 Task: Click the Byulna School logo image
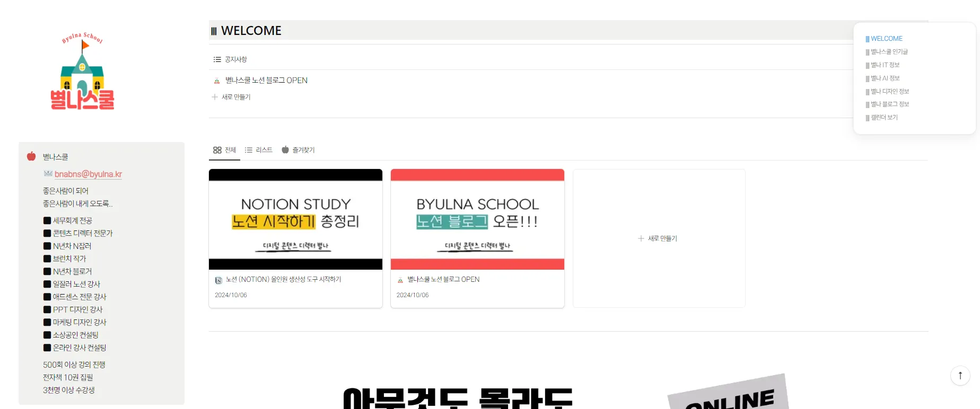point(82,72)
